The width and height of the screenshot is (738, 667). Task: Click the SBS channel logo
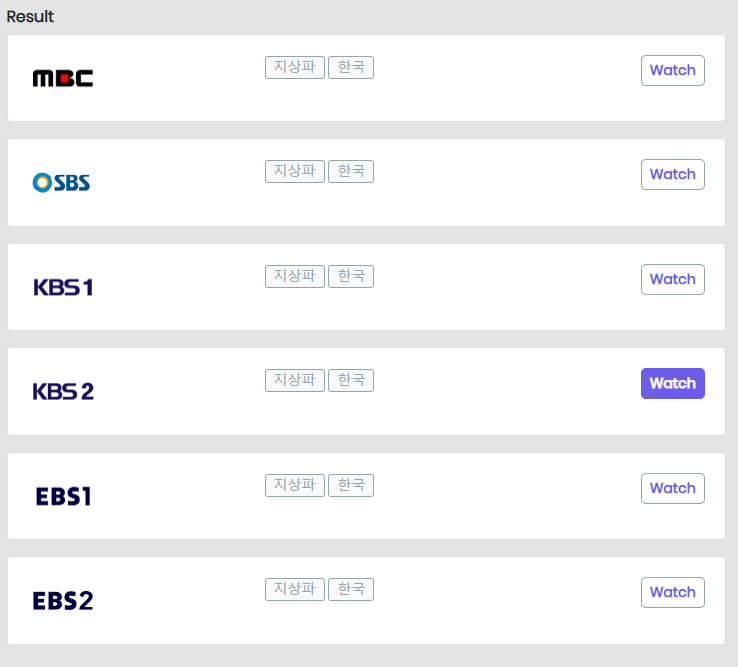pyautogui.click(x=62, y=182)
